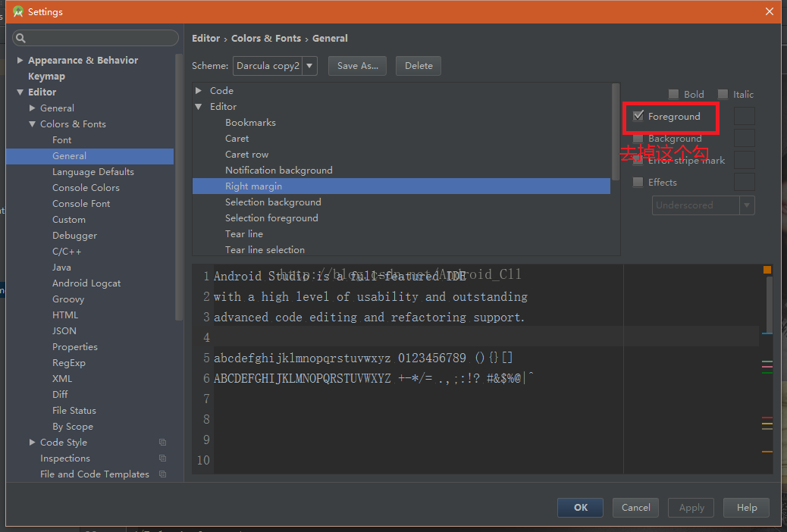Viewport: 787px width, 532px height.
Task: Click the search magnifier icon
Action: [x=20, y=38]
